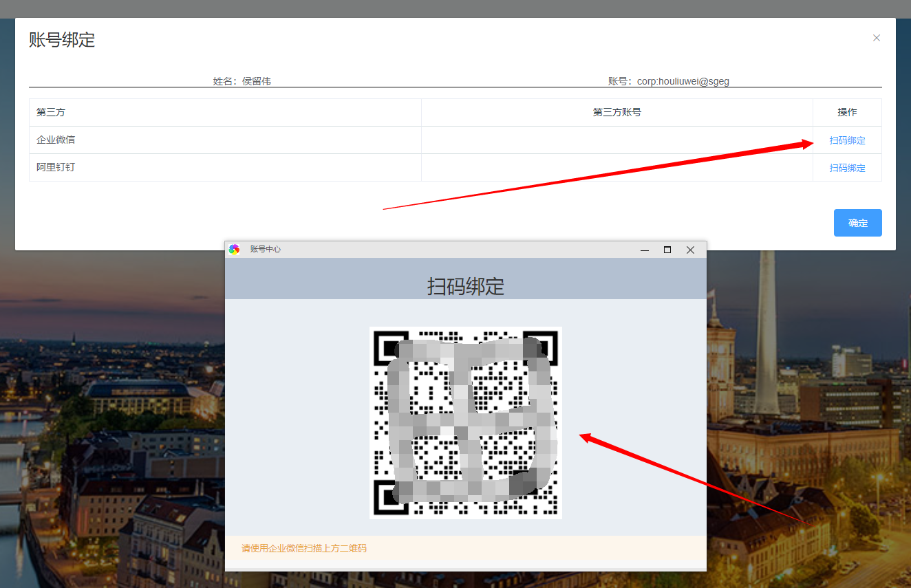Click the 账号绑定 dialog title
This screenshot has height=588, width=911.
point(62,41)
